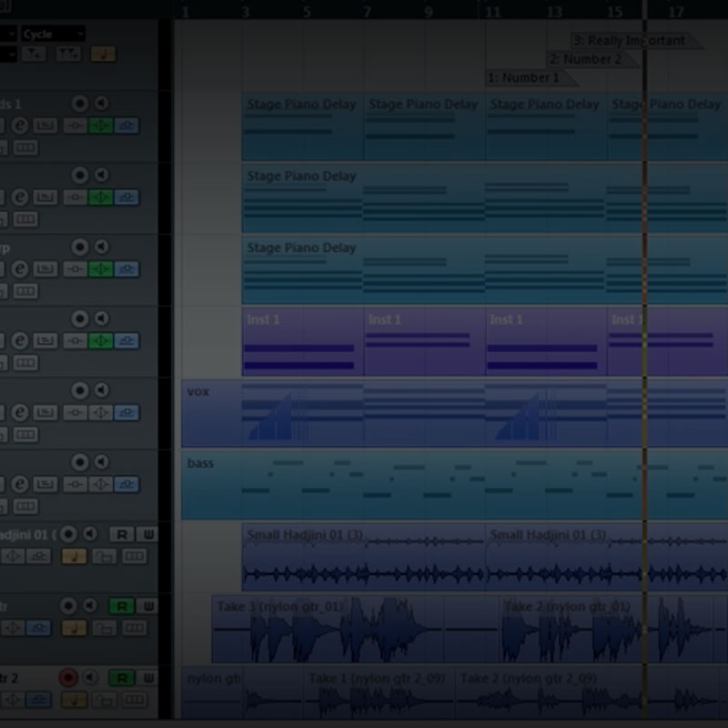Image resolution: width=728 pixels, height=728 pixels.
Task: Toggle Write automation on the Small Hadjini track
Action: click(x=148, y=534)
